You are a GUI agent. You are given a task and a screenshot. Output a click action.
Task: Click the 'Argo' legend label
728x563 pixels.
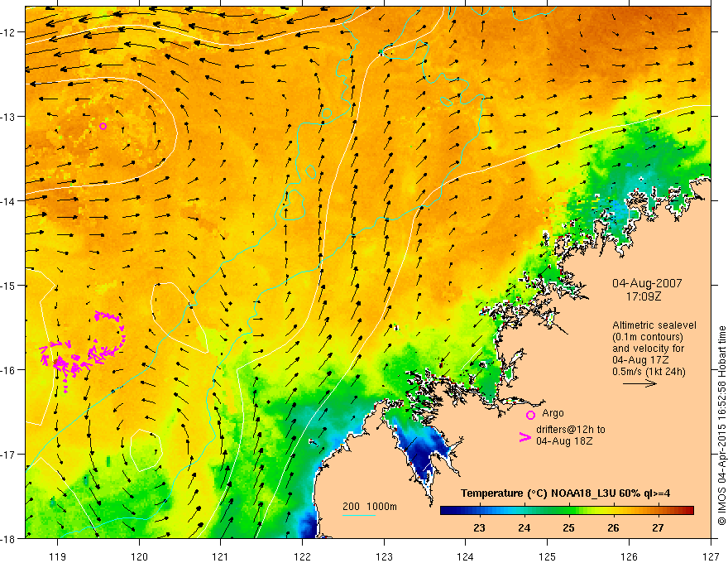pyautogui.click(x=553, y=413)
